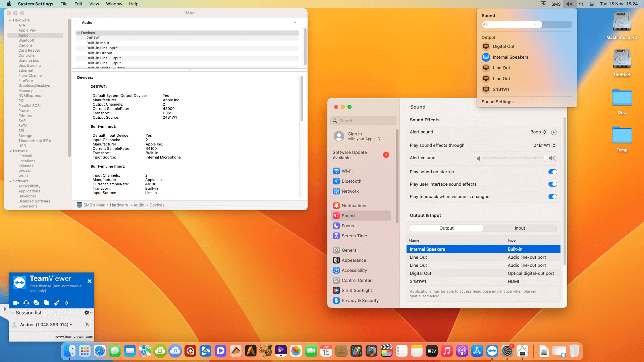Switch to the Output tab in Sound settings
The height and width of the screenshot is (362, 644).
[x=446, y=228]
